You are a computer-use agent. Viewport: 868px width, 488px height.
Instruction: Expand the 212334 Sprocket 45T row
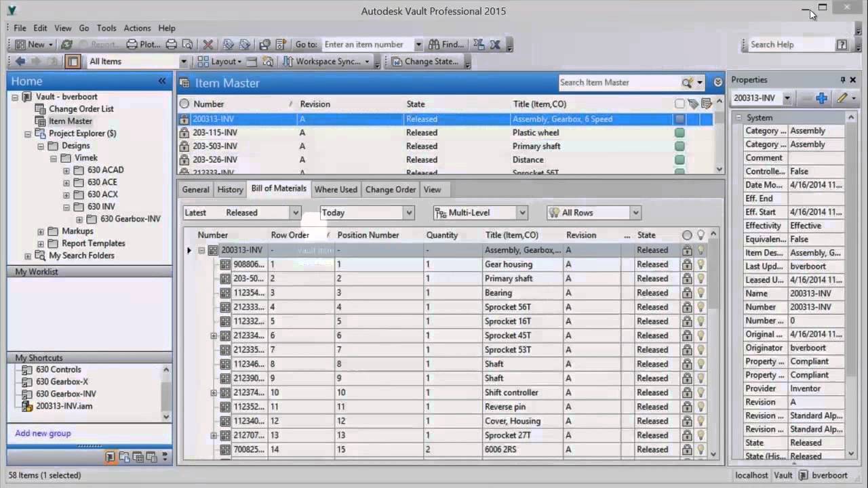tap(214, 335)
